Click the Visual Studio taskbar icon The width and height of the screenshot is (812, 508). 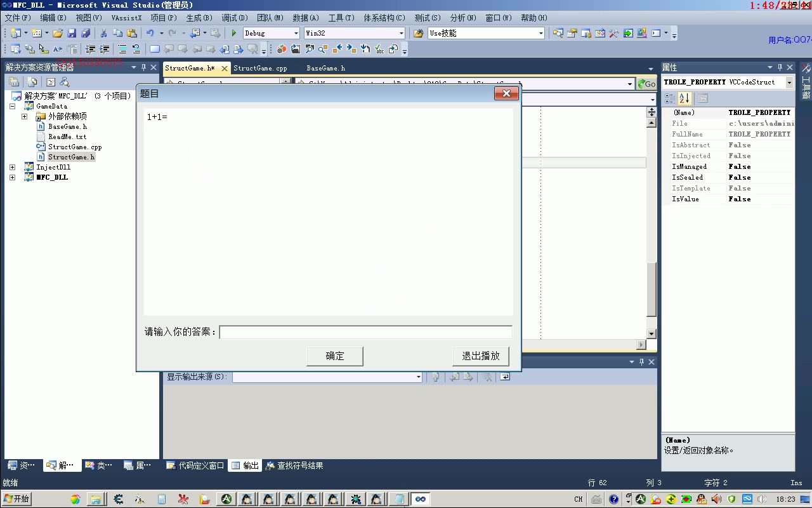point(420,499)
